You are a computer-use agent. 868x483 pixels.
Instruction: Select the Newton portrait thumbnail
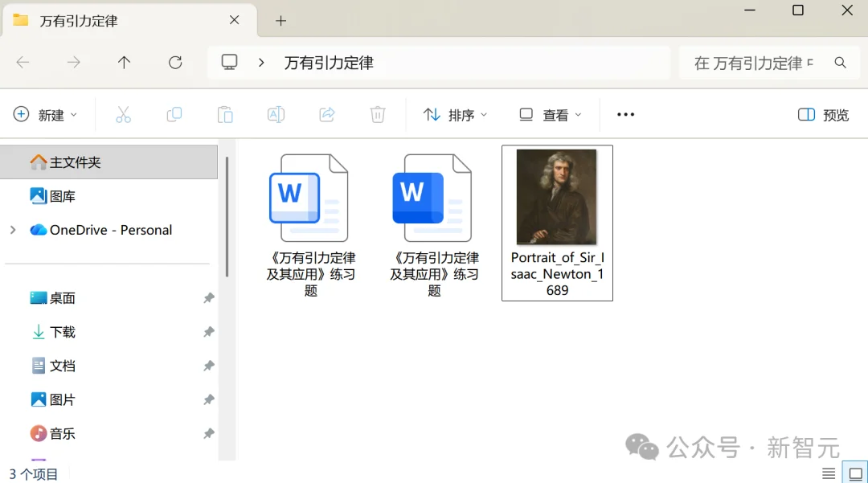coord(557,197)
